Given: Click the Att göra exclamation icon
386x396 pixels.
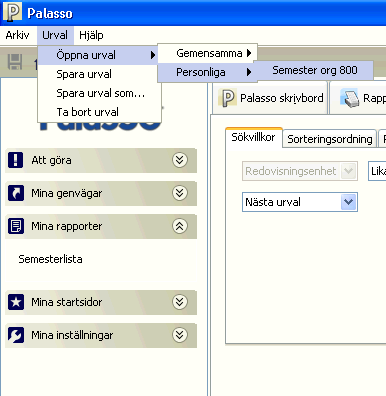Looking at the screenshot, I should pyautogui.click(x=15, y=160).
